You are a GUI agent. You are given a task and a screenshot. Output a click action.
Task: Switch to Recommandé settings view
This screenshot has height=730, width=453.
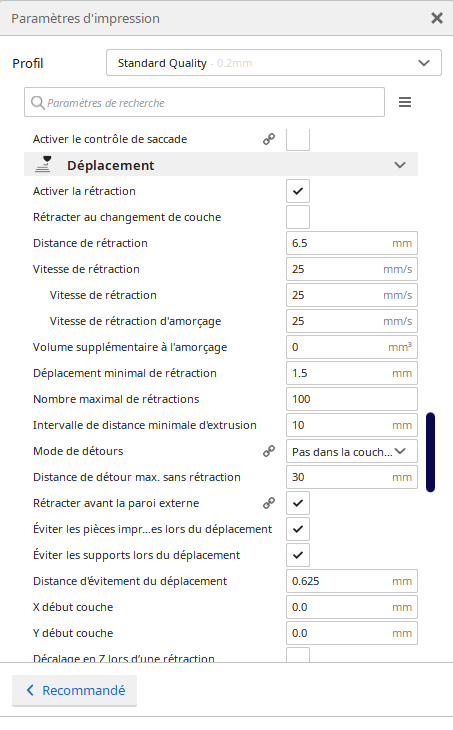click(x=74, y=690)
